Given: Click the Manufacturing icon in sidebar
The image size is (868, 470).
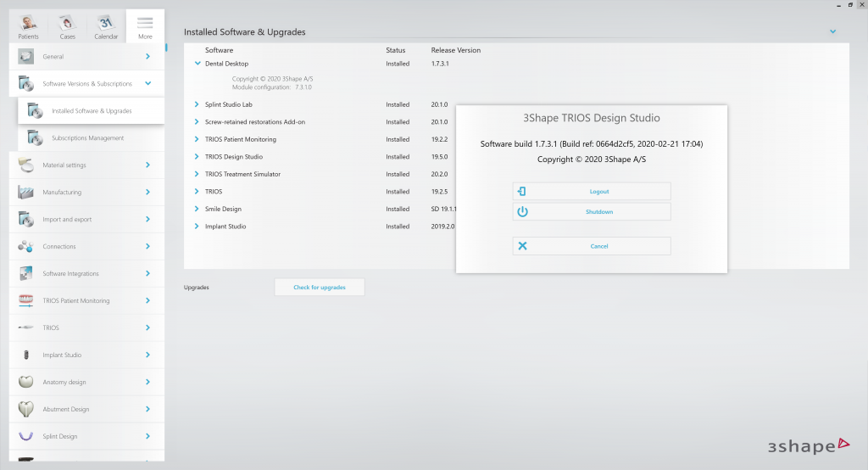Looking at the screenshot, I should click(26, 193).
